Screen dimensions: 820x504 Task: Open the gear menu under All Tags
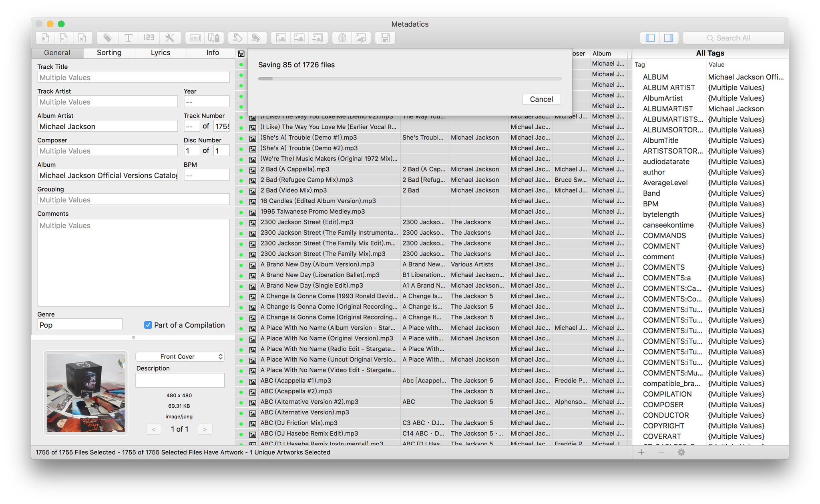pos(681,452)
